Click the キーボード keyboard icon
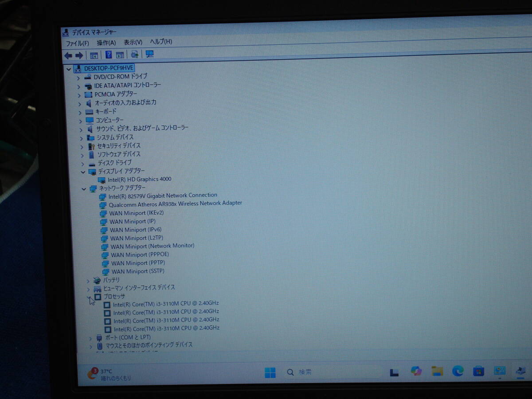The height and width of the screenshot is (399, 532). point(89,112)
